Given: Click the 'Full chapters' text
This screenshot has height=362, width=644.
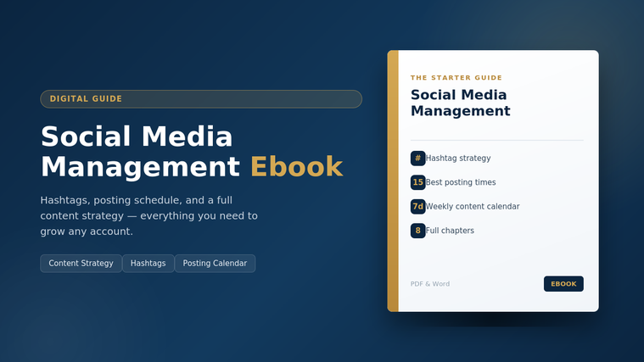Looking at the screenshot, I should click(x=450, y=231).
